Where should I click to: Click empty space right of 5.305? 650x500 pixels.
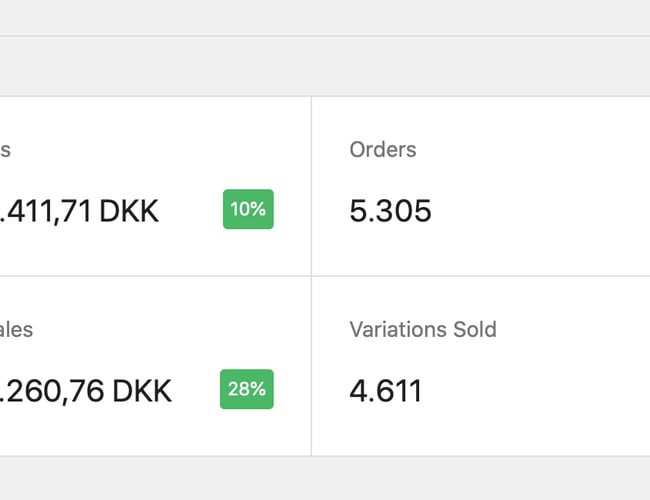[540, 211]
